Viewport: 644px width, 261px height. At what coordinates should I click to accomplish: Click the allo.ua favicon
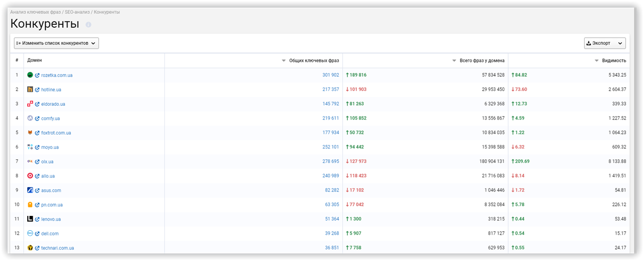pos(30,176)
